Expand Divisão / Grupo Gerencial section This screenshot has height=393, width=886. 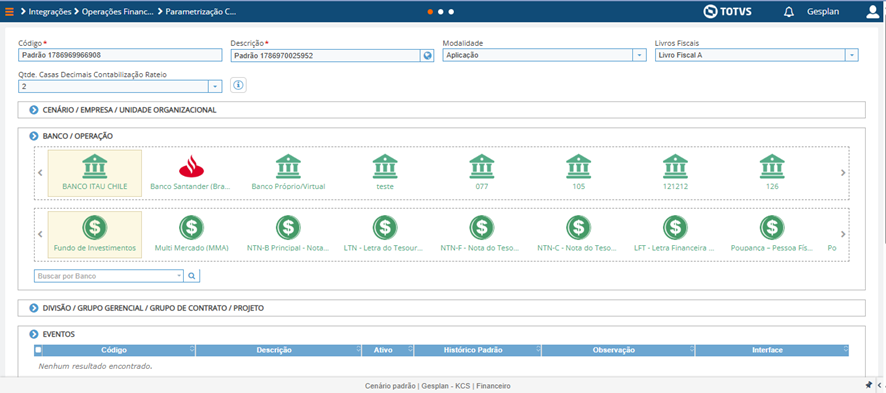point(34,308)
